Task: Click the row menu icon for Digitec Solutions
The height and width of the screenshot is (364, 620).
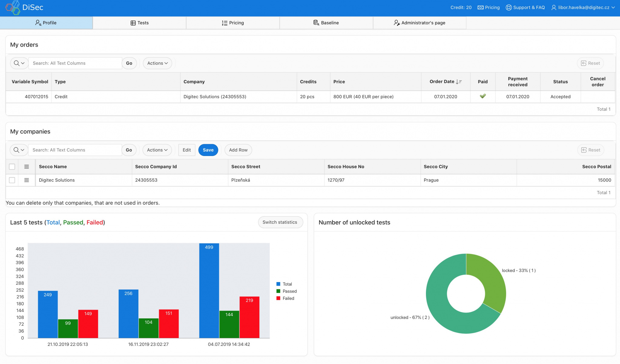Action: [27, 180]
